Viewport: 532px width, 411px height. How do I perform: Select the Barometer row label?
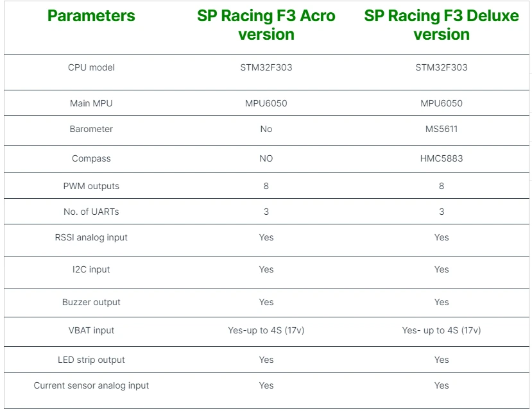(91, 129)
